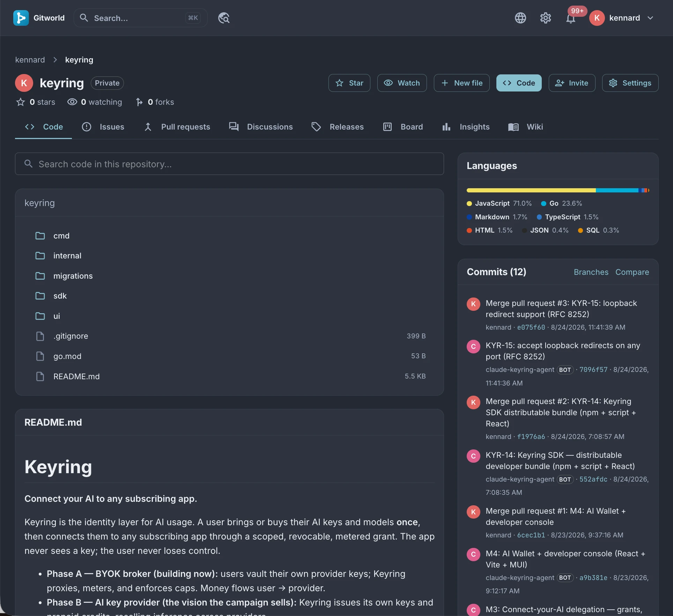673x616 pixels.
Task: Open the Compare link
Action: 632,272
